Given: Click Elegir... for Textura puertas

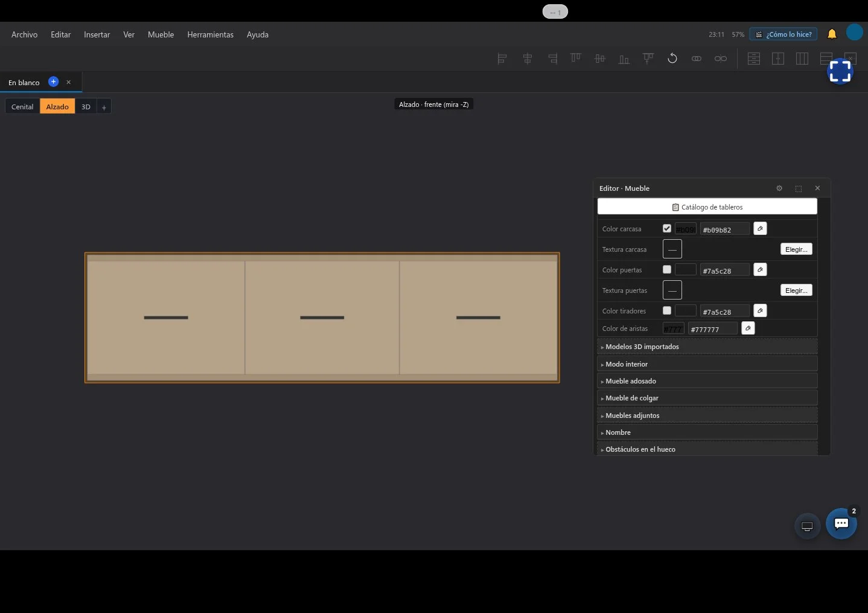Looking at the screenshot, I should [796, 290].
